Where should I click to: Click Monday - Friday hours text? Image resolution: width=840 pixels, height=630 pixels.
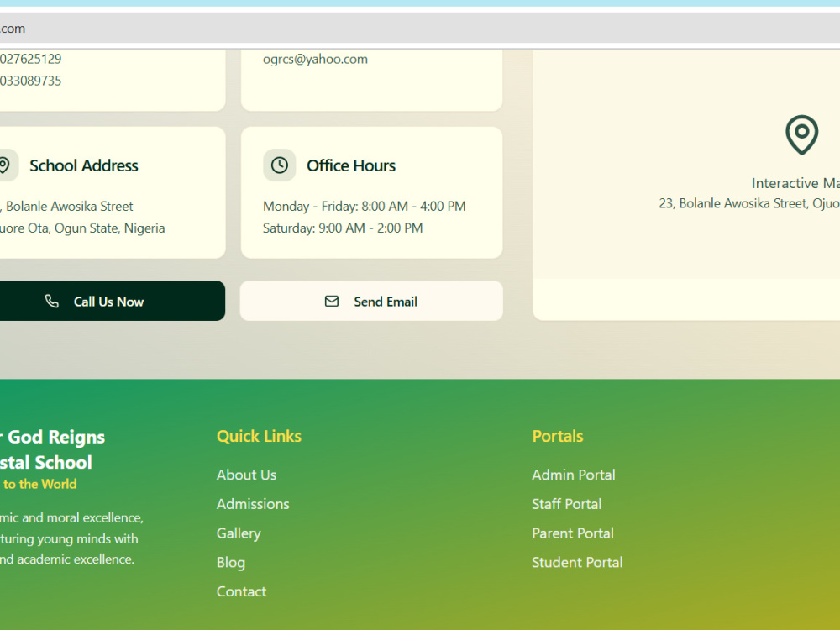point(365,207)
